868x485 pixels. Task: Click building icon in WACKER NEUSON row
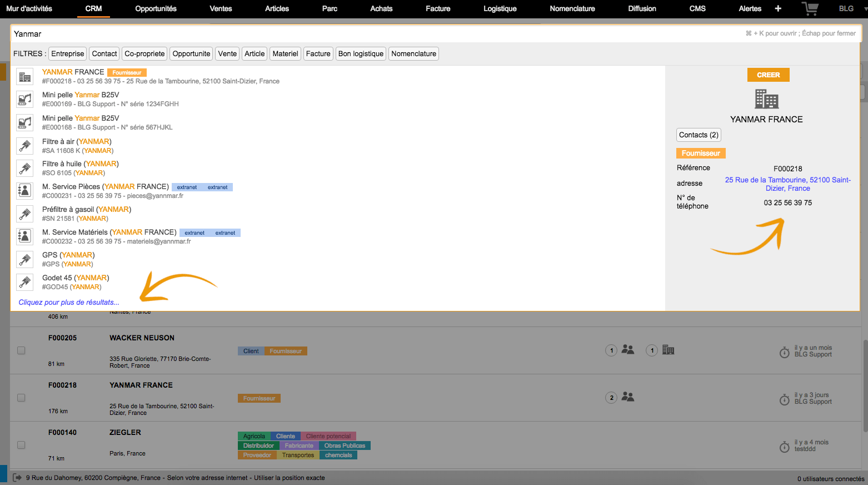(x=669, y=350)
